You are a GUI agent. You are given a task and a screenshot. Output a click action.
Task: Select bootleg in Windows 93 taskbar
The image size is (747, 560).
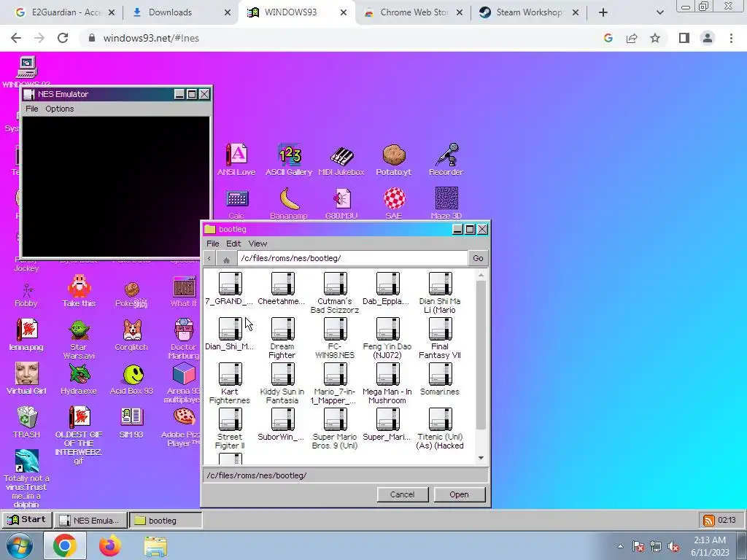[166, 520]
